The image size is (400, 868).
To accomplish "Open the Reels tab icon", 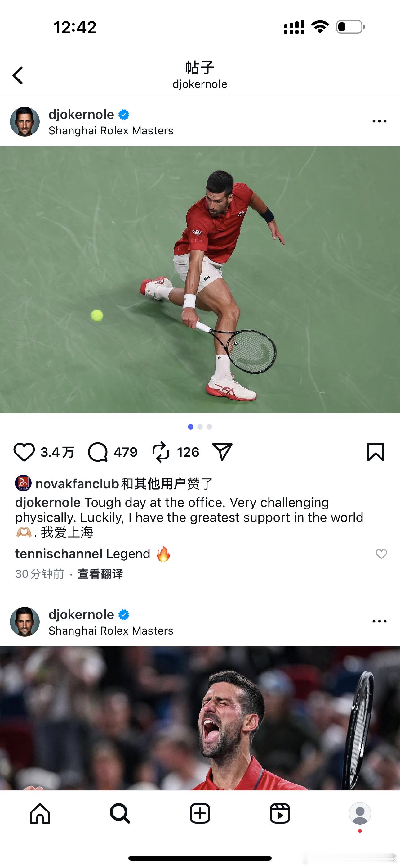I will 280,813.
